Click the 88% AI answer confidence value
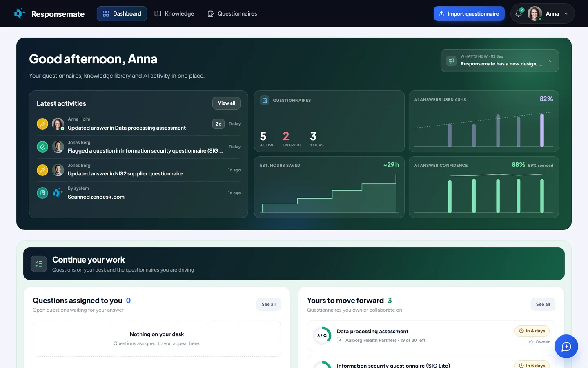 point(519,164)
